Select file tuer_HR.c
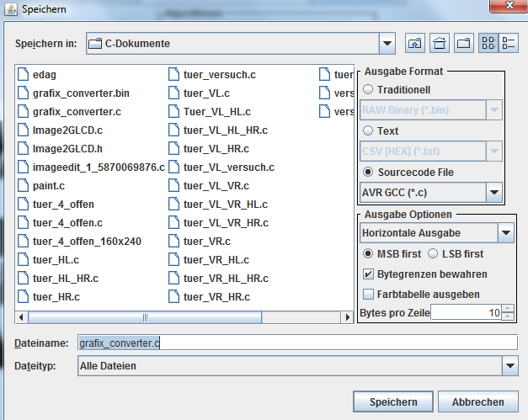Screen dimensions: 528x420 coord(49,296)
